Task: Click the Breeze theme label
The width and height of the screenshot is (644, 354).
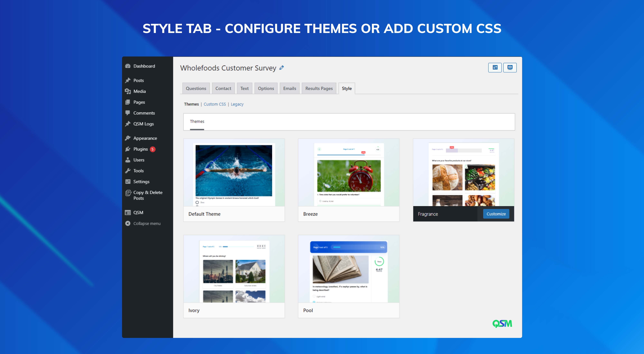Action: point(311,214)
